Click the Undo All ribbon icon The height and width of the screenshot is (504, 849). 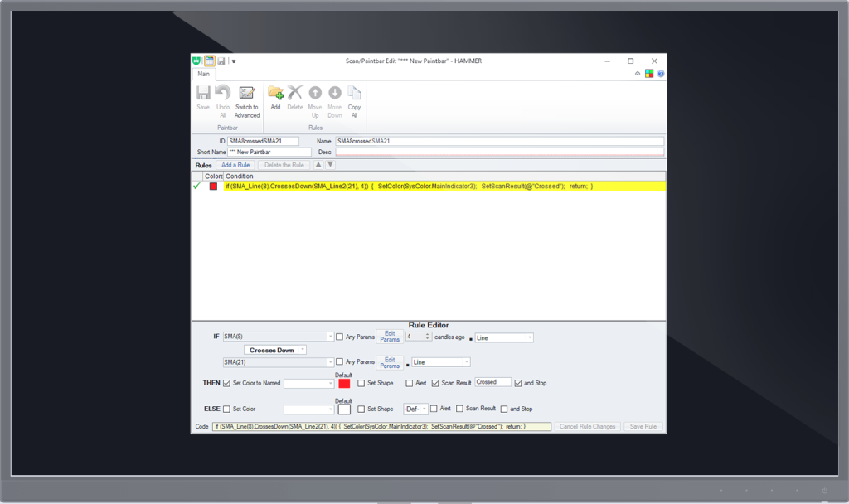click(222, 93)
